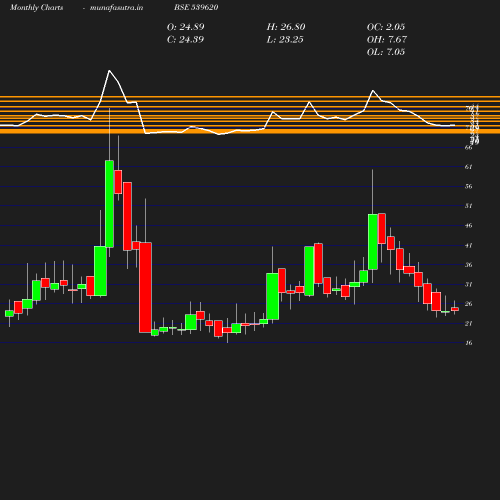Select the low value 'L: 23.25'
The image size is (500, 500).
click(x=285, y=40)
